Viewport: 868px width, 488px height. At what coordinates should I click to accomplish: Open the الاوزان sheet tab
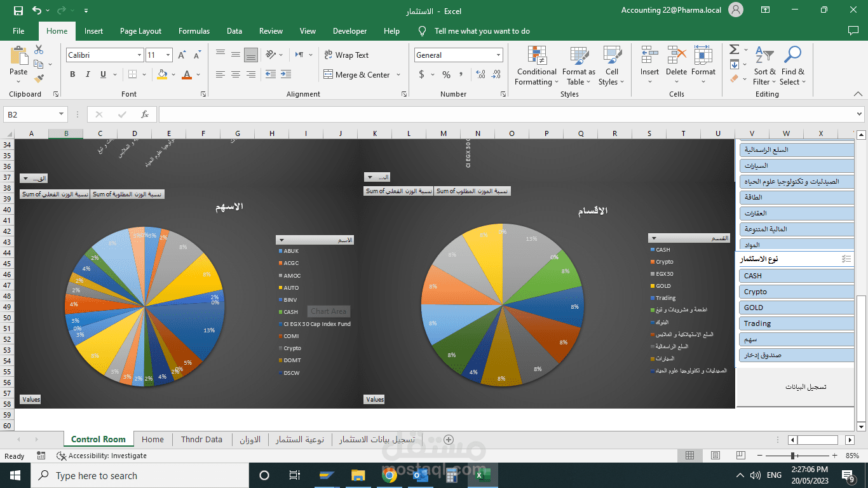click(x=250, y=439)
